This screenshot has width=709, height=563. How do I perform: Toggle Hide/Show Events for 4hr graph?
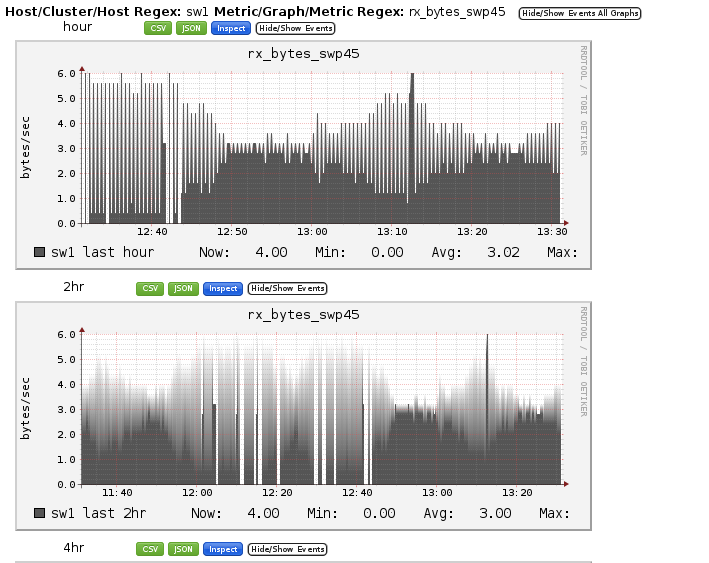click(x=287, y=549)
